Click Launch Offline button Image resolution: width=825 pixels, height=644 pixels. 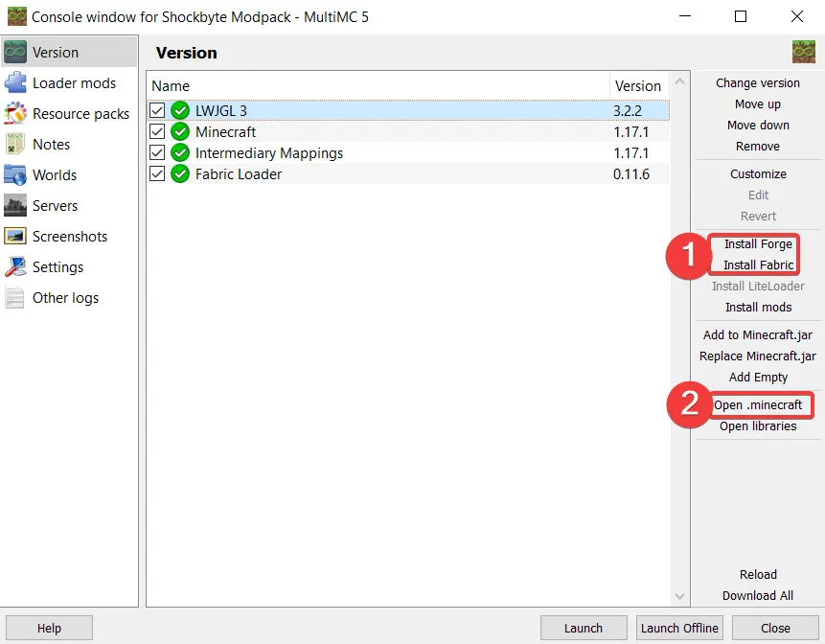click(x=679, y=629)
